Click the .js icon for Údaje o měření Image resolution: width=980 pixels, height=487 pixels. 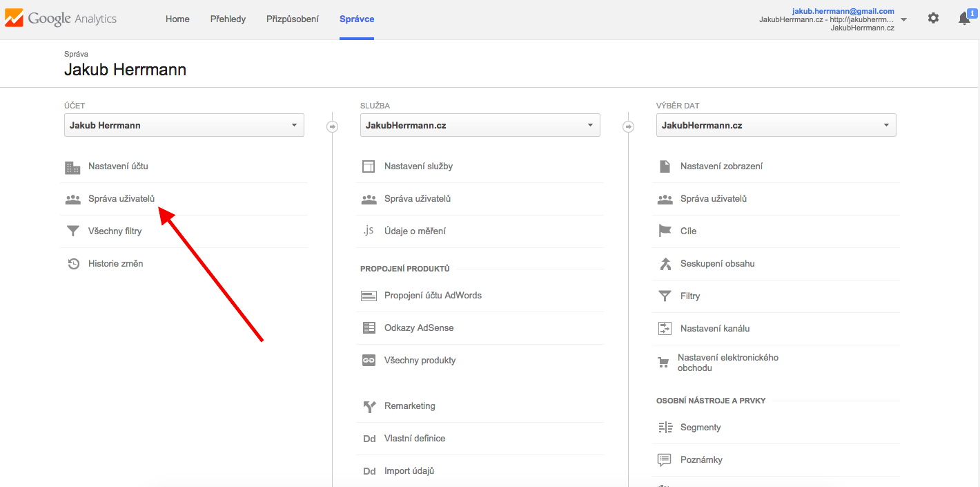tap(369, 231)
